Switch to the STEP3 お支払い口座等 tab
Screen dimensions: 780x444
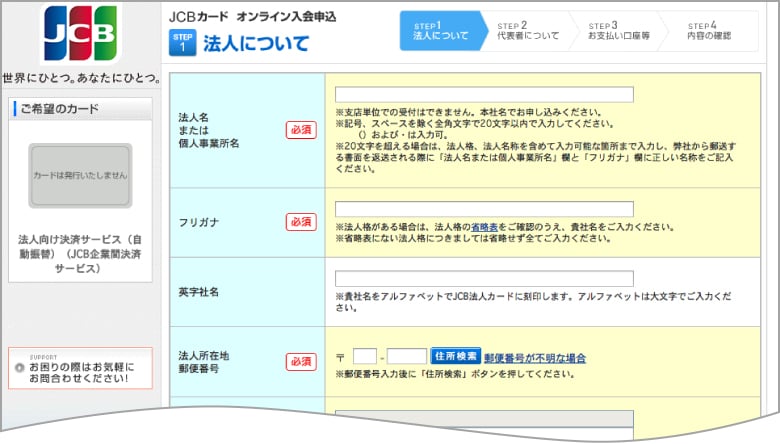point(618,31)
